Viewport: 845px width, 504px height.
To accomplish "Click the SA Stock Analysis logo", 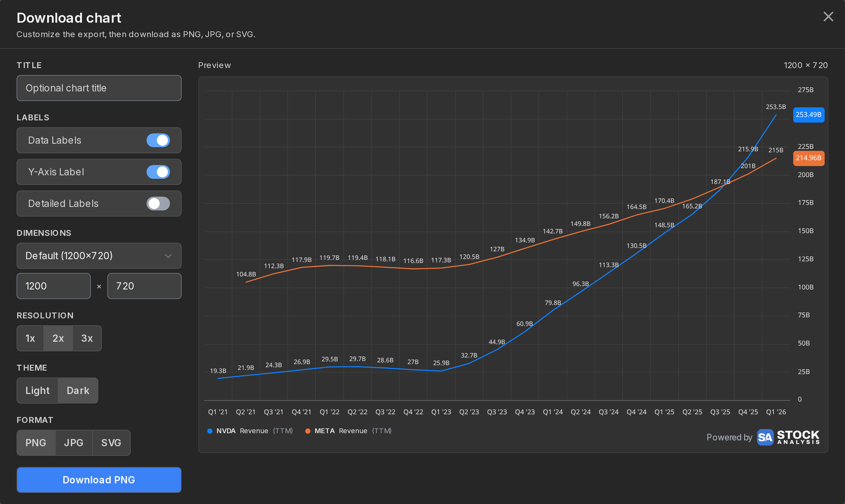I will (x=788, y=437).
